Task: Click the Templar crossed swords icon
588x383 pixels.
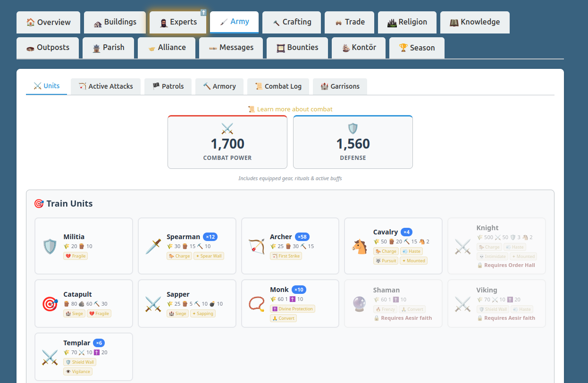Action: pos(50,357)
